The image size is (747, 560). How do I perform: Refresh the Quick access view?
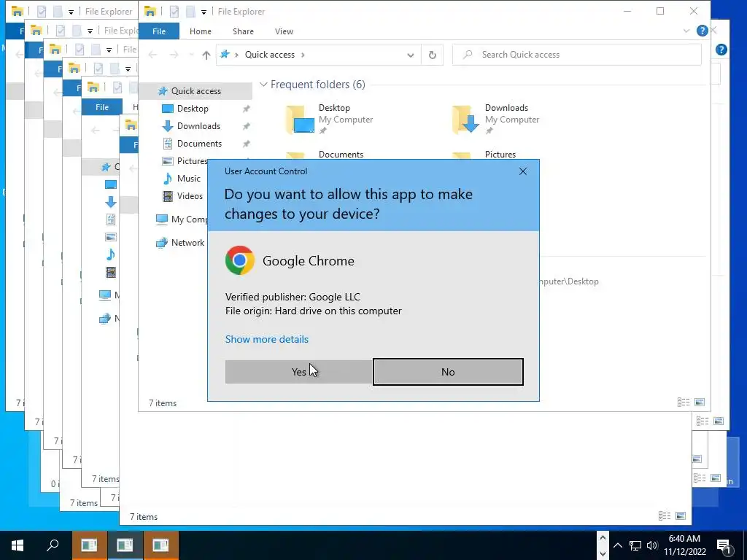pyautogui.click(x=432, y=55)
